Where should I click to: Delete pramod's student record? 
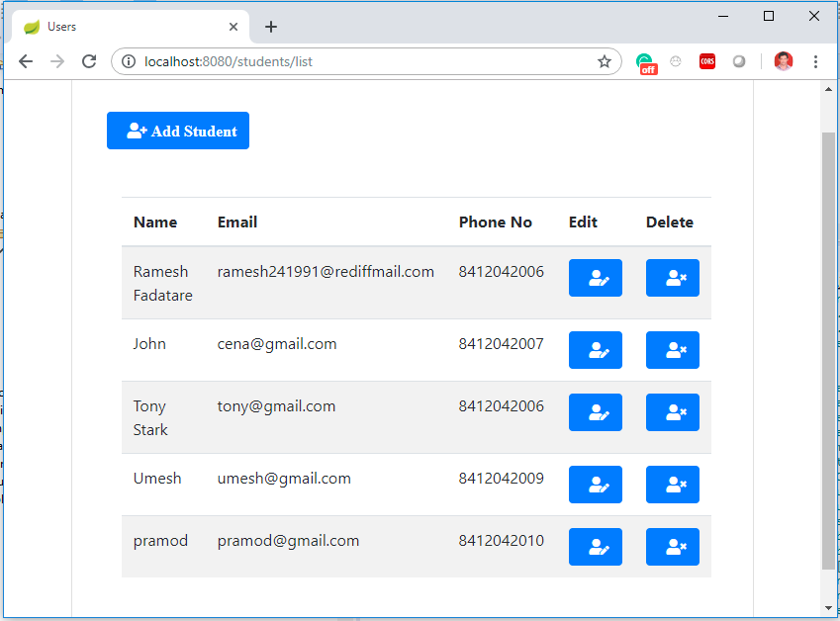click(x=673, y=547)
